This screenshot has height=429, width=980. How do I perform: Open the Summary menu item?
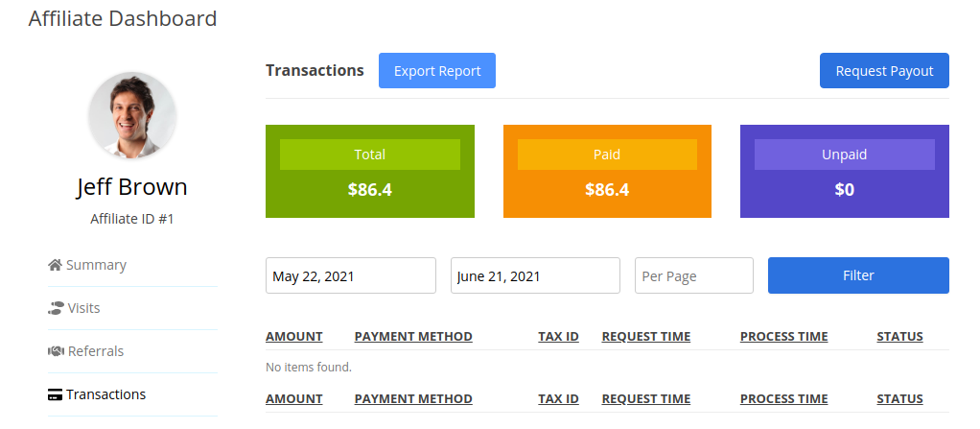tap(96, 265)
